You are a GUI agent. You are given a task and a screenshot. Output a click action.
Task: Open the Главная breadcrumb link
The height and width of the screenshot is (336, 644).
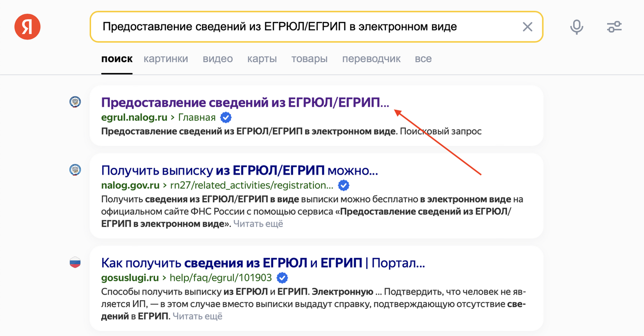197,118
